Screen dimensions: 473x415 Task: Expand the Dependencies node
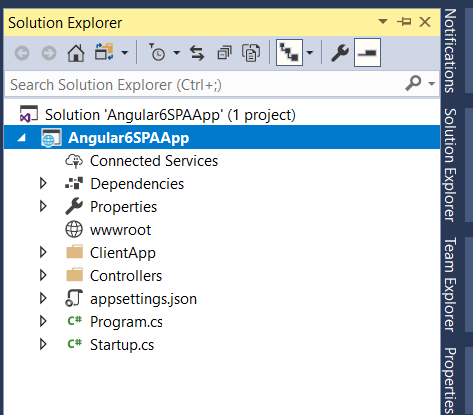43,183
